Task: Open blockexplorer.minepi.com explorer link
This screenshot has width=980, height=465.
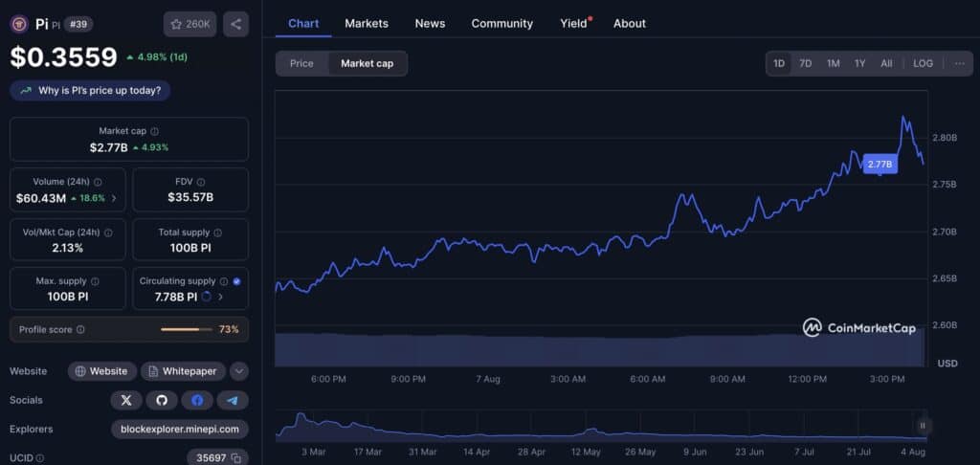Action: point(180,430)
